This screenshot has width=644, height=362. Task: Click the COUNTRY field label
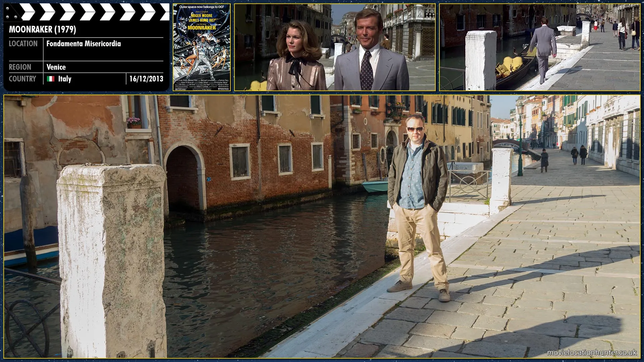22,79
